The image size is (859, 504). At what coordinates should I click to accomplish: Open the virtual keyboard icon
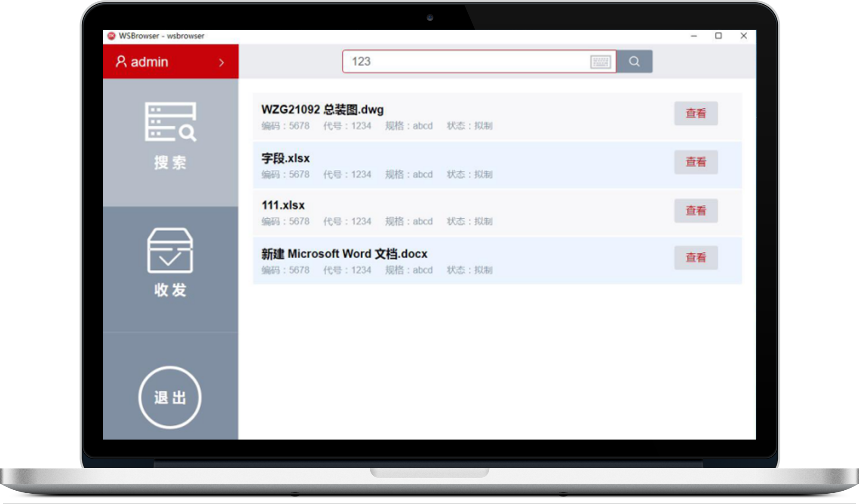click(600, 62)
